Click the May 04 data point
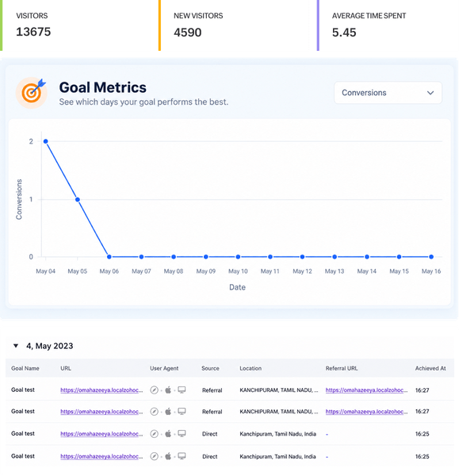 point(45,141)
